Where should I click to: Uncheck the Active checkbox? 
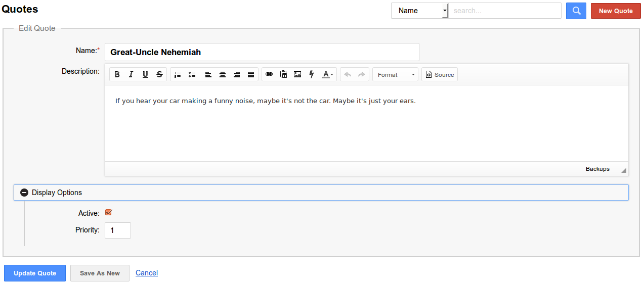point(108,213)
